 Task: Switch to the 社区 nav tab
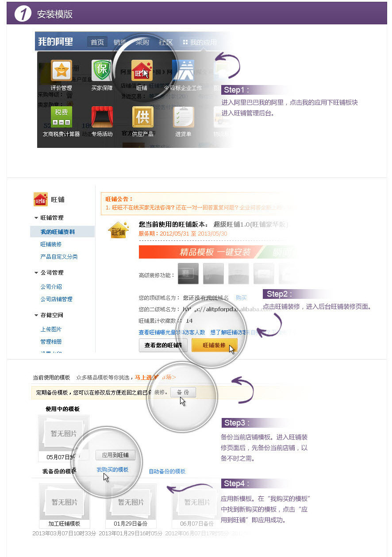pos(165,43)
